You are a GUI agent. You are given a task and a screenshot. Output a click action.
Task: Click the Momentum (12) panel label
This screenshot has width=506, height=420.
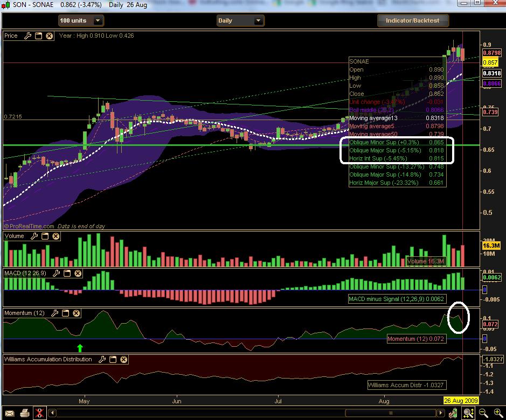(x=24, y=313)
